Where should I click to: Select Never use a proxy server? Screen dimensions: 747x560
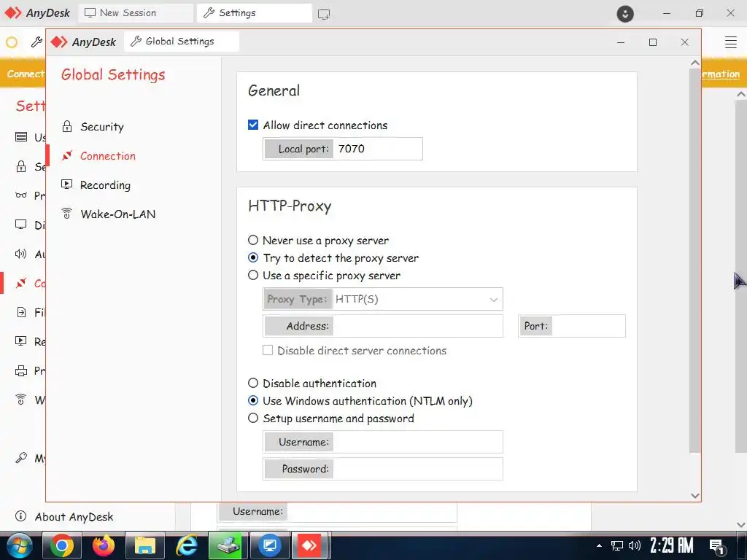coord(253,240)
